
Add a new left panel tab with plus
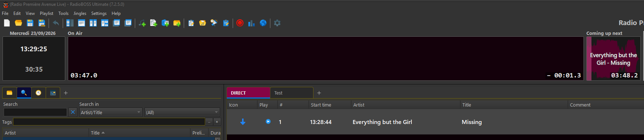click(66, 93)
